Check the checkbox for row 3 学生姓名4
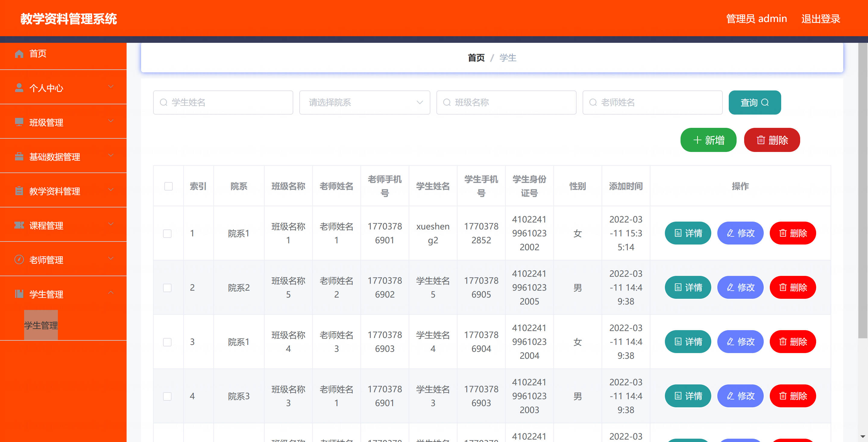 tap(168, 342)
